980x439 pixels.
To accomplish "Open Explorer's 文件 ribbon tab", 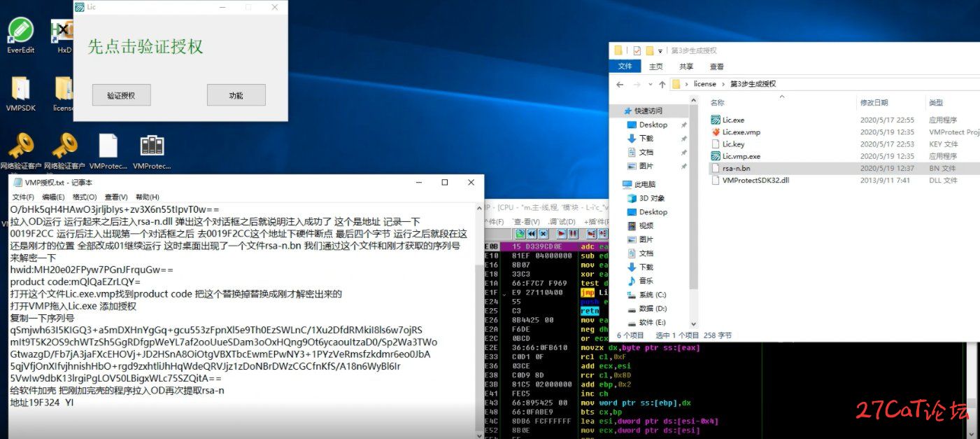I will click(625, 67).
